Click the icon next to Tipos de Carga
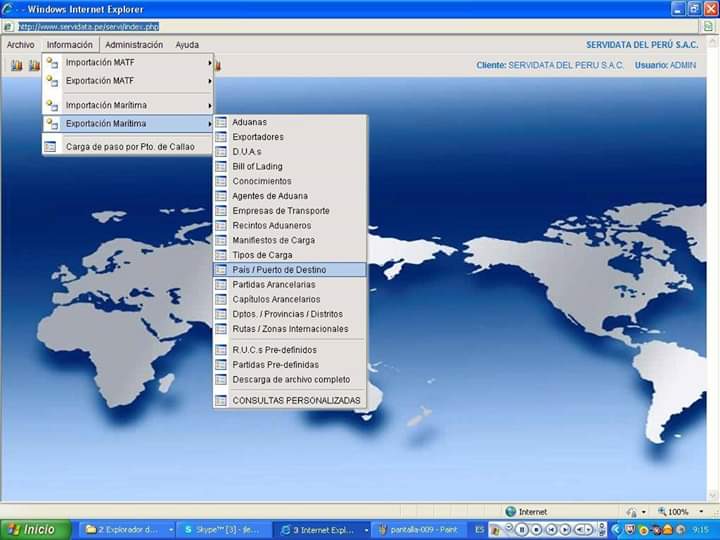This screenshot has height=540, width=720. 221,255
